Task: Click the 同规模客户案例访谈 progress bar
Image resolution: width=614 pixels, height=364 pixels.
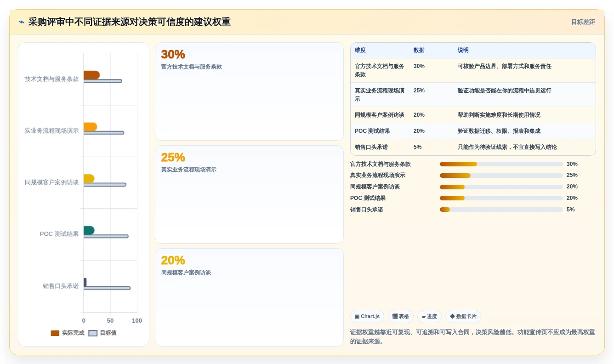Action: 501,187
